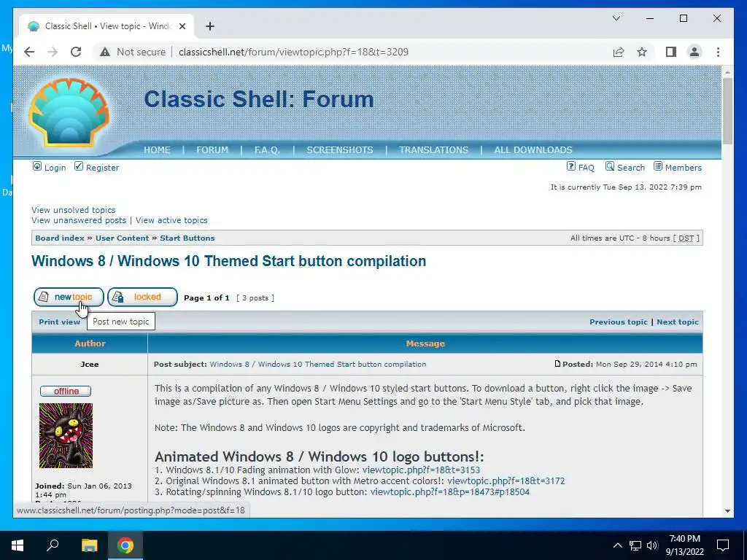
Task: Open Print view
Action: [x=60, y=322]
